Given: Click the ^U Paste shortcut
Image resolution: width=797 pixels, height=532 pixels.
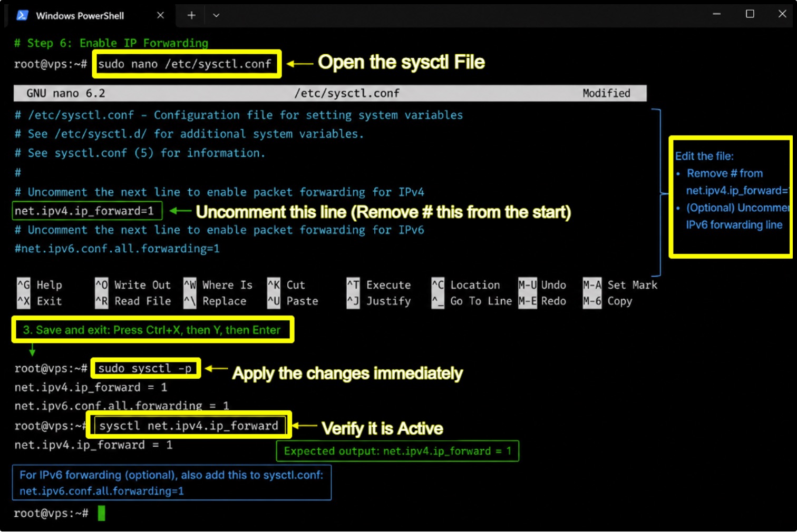Looking at the screenshot, I should point(293,301).
